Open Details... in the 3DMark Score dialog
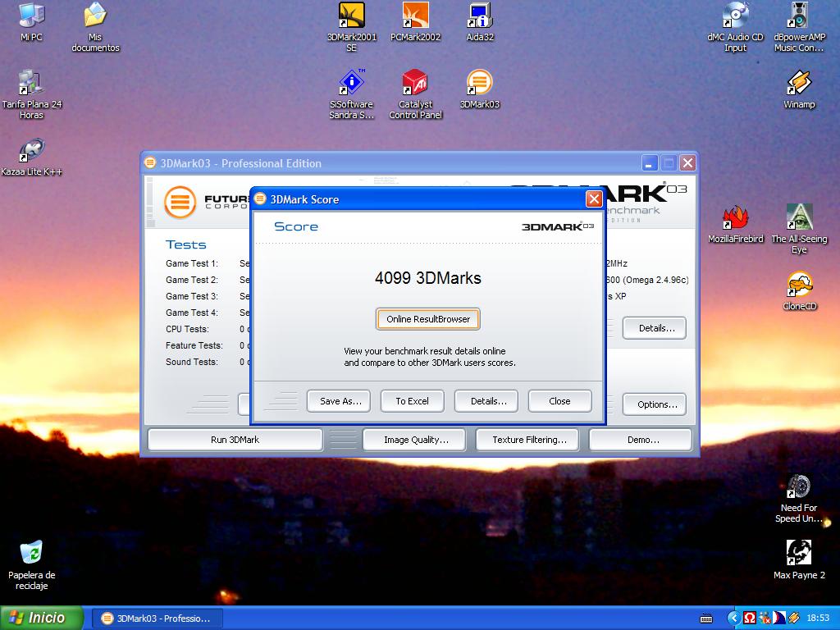 (x=486, y=400)
